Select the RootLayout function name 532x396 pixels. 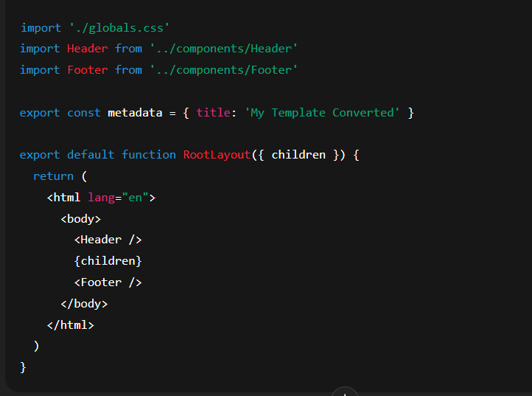217,155
